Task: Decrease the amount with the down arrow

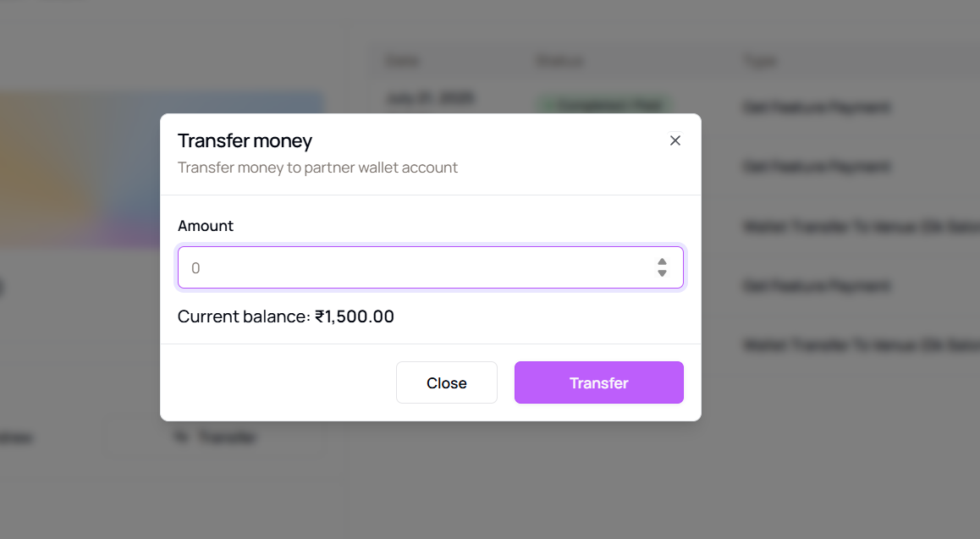Action: tap(662, 273)
